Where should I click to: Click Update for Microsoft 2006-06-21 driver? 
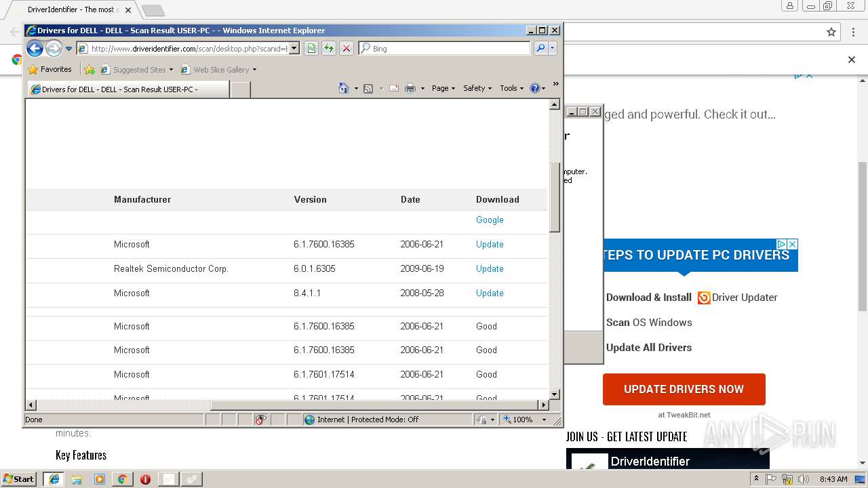point(490,244)
